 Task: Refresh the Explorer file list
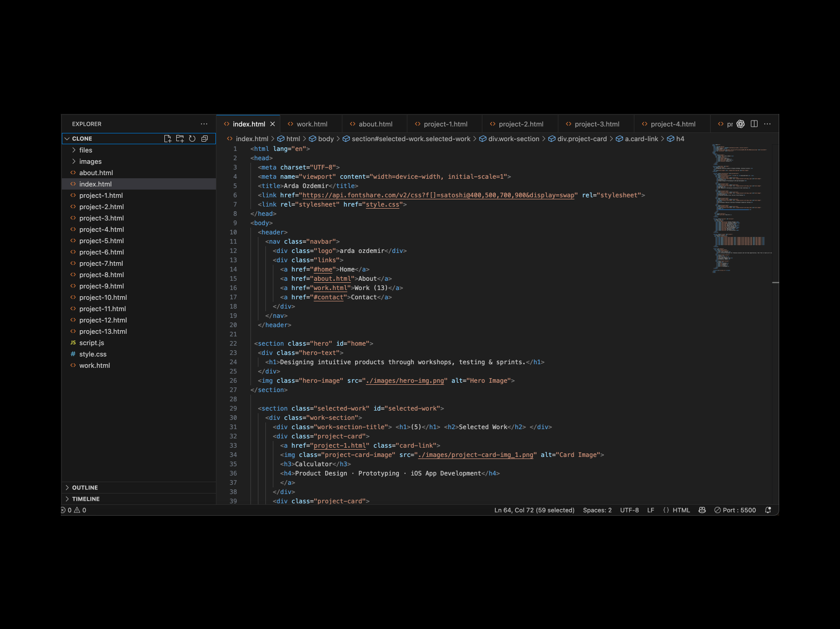192,138
